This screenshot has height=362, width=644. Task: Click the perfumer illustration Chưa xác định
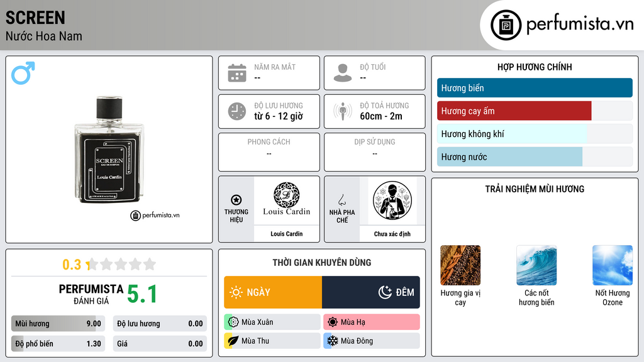(x=392, y=200)
